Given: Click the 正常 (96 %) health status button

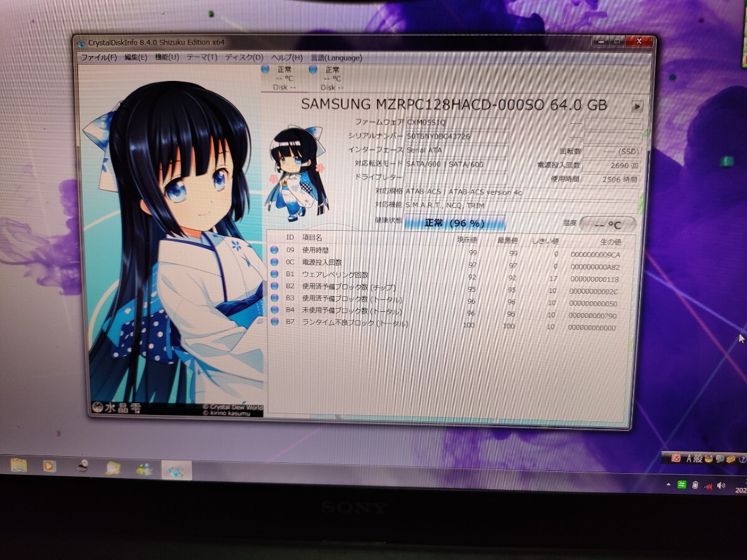Looking at the screenshot, I should (454, 223).
